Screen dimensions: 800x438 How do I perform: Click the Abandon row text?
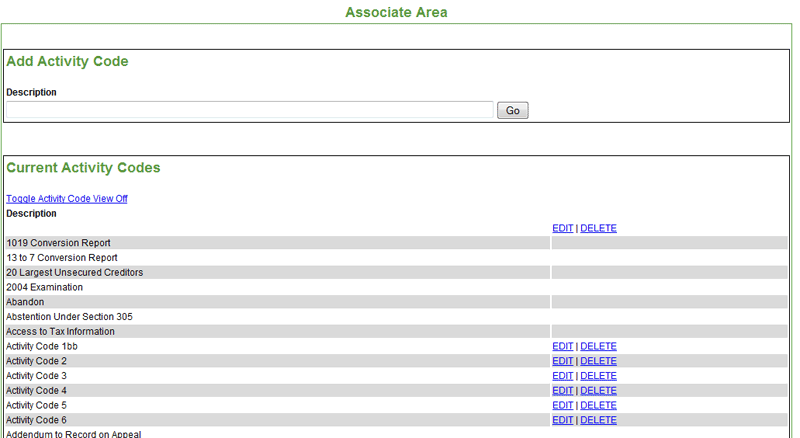click(25, 302)
